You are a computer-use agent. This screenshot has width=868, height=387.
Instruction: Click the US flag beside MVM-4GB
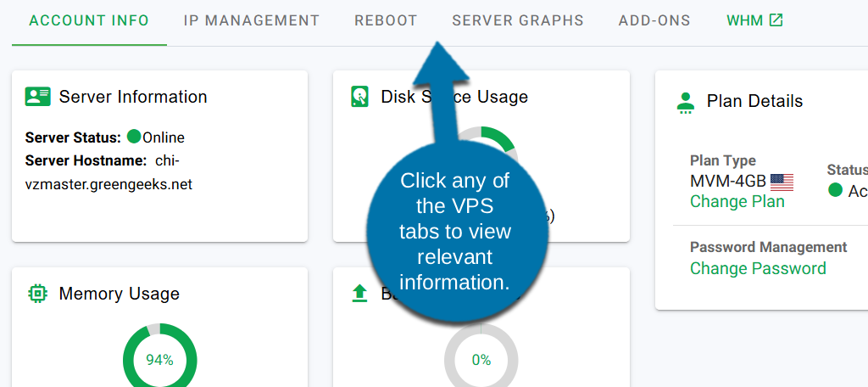click(x=782, y=182)
